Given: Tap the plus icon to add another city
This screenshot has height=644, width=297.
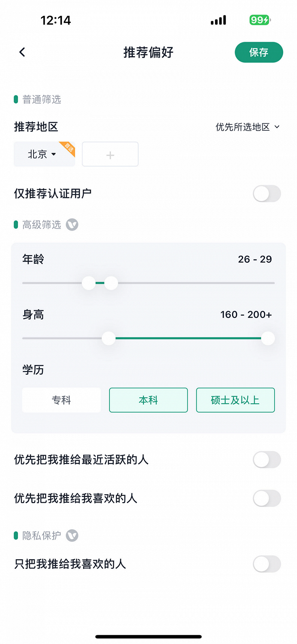Looking at the screenshot, I should 110,154.
